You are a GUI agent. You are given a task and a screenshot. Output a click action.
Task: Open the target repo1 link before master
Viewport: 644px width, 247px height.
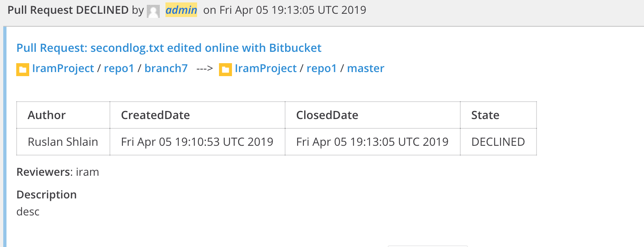[322, 68]
